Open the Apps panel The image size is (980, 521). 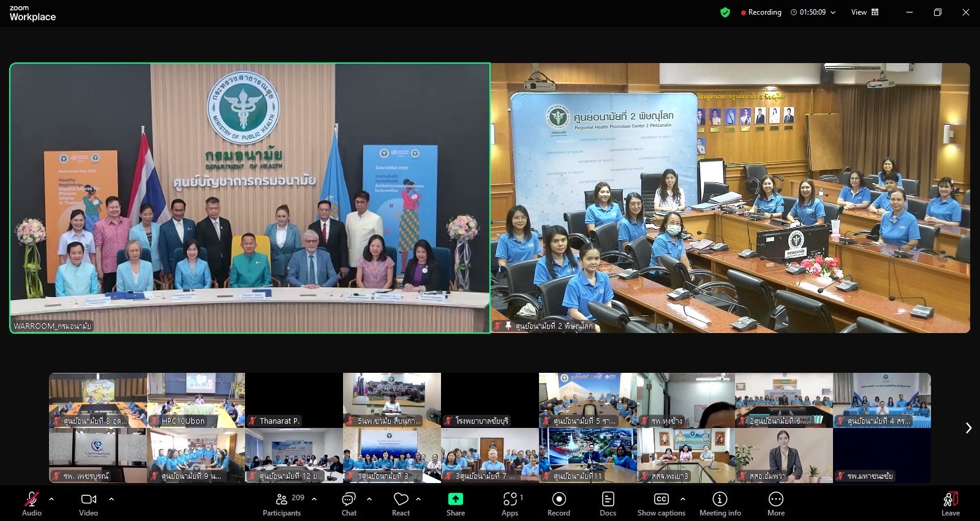click(x=510, y=504)
